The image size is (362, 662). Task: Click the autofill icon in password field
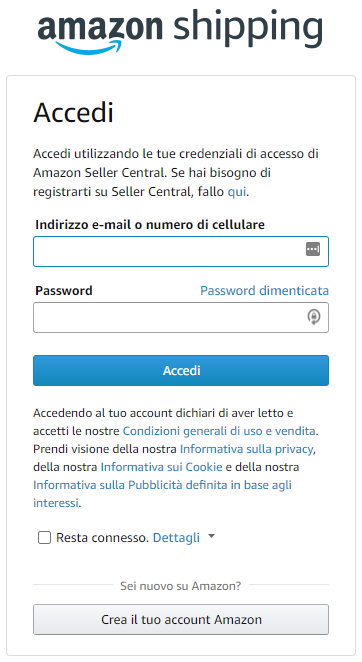[313, 317]
